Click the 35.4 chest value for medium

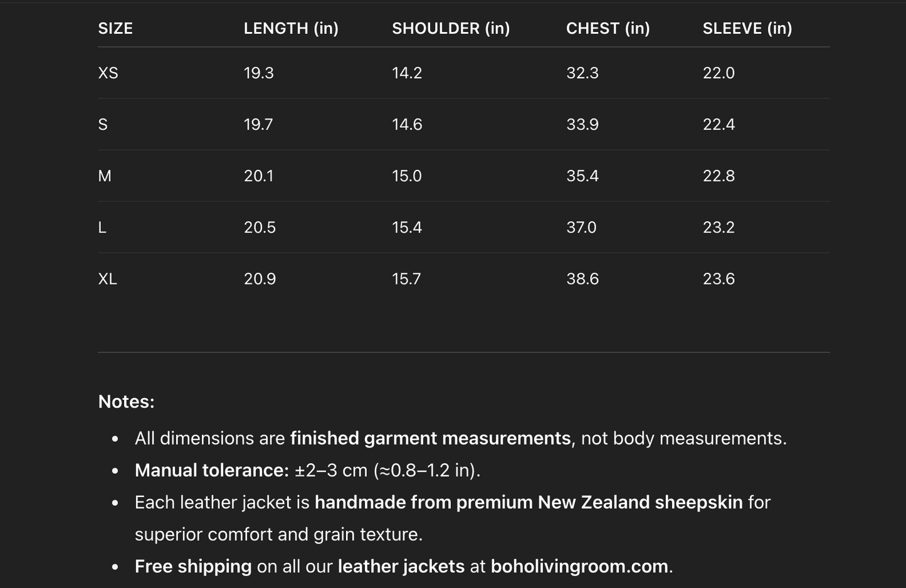582,176
